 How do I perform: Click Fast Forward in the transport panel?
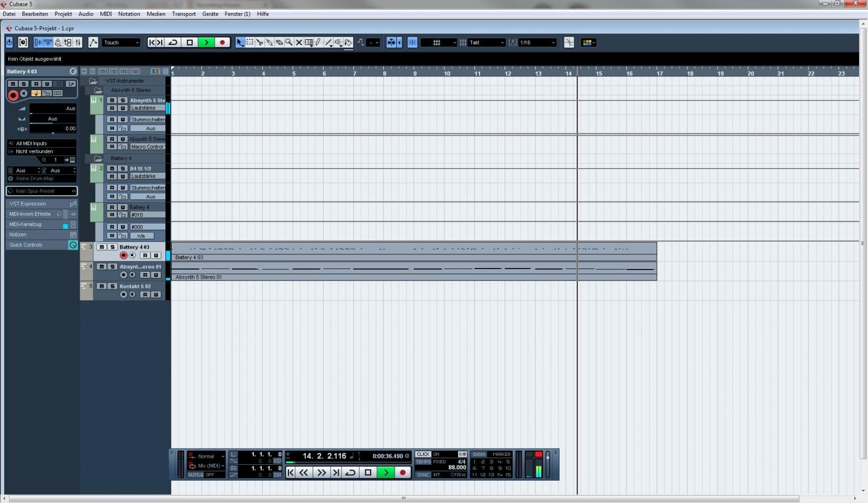point(321,472)
